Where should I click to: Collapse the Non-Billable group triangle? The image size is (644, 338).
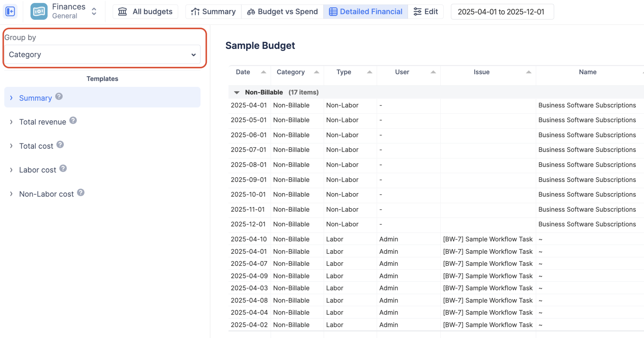coord(237,92)
